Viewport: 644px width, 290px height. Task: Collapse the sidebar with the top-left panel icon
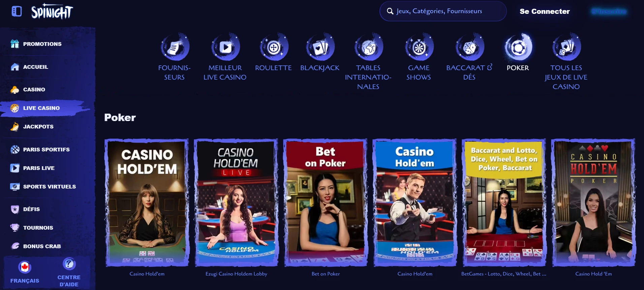pyautogui.click(x=17, y=11)
